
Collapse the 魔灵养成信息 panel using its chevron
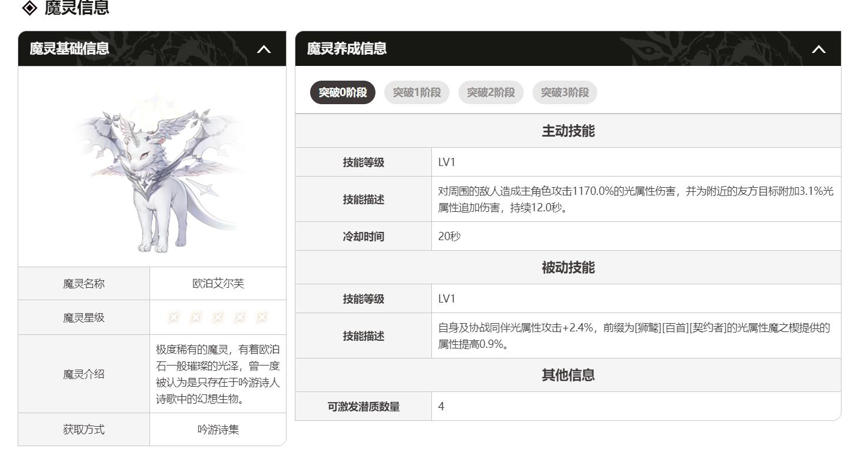point(819,49)
